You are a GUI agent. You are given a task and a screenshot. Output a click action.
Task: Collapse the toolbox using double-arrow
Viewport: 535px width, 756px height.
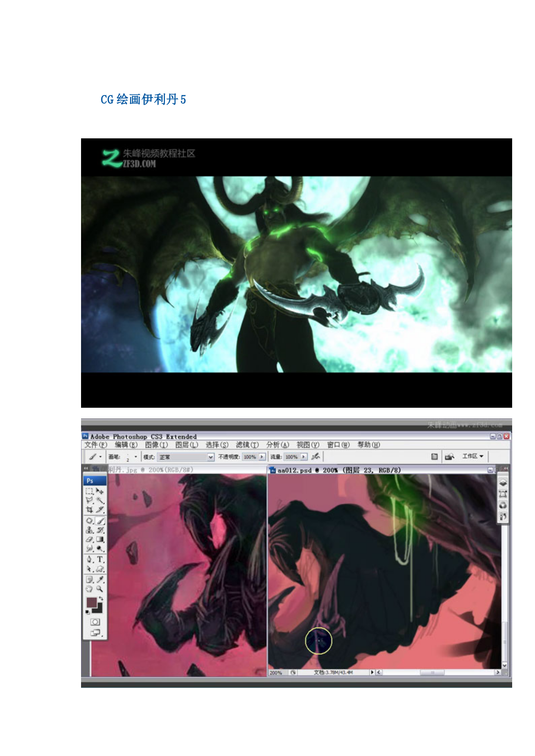click(86, 468)
